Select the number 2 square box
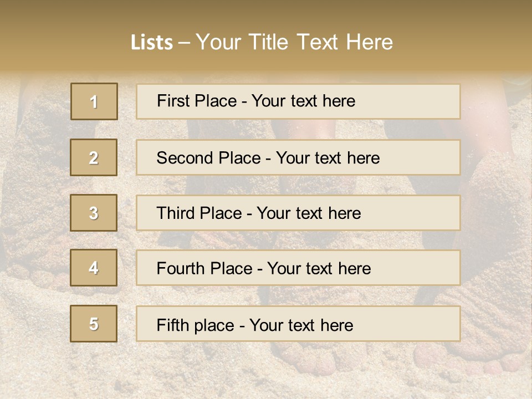This screenshot has width=532, height=399. (x=94, y=157)
